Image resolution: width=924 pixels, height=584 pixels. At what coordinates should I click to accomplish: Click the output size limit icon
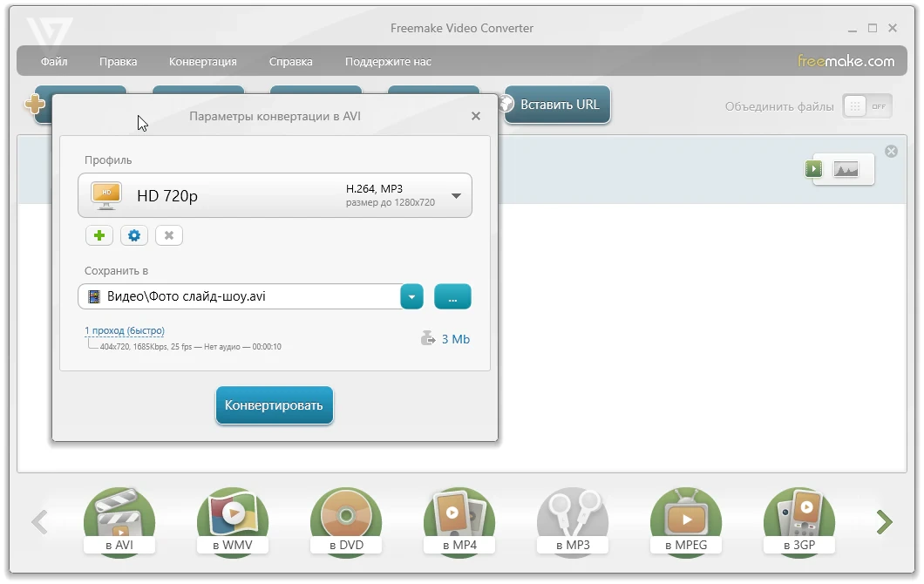[x=428, y=339]
